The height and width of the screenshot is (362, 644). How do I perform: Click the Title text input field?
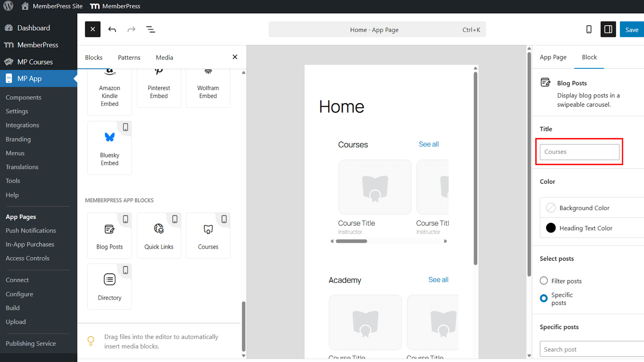point(579,152)
